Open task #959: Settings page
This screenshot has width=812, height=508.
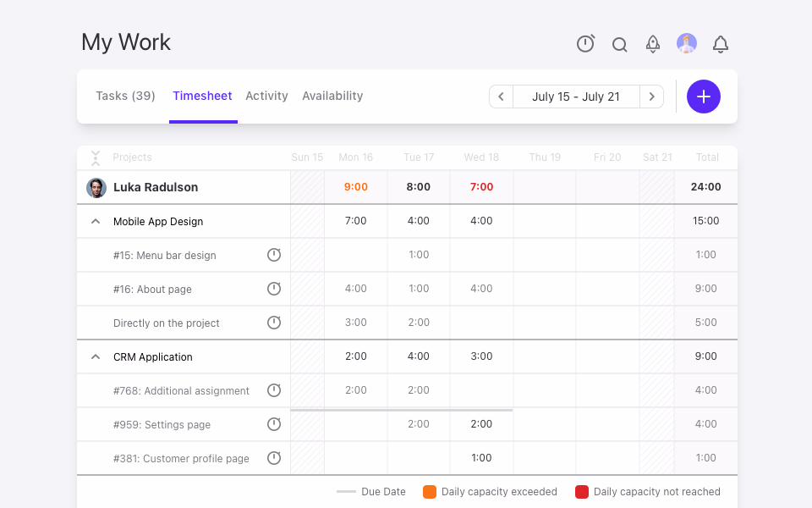click(162, 424)
